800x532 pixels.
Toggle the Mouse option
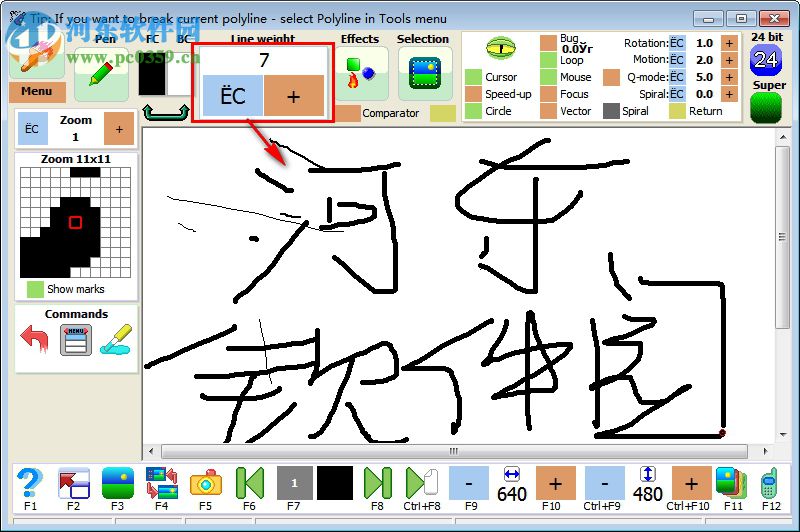[548, 77]
